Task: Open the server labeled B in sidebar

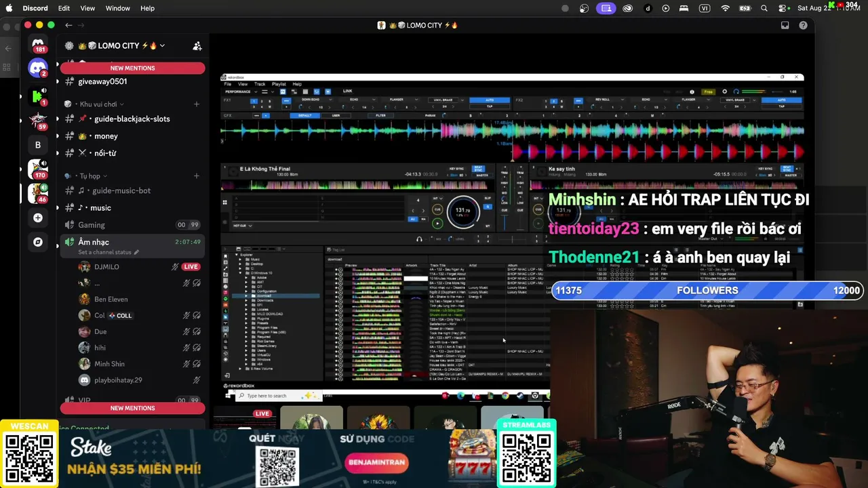Action: pos(38,144)
